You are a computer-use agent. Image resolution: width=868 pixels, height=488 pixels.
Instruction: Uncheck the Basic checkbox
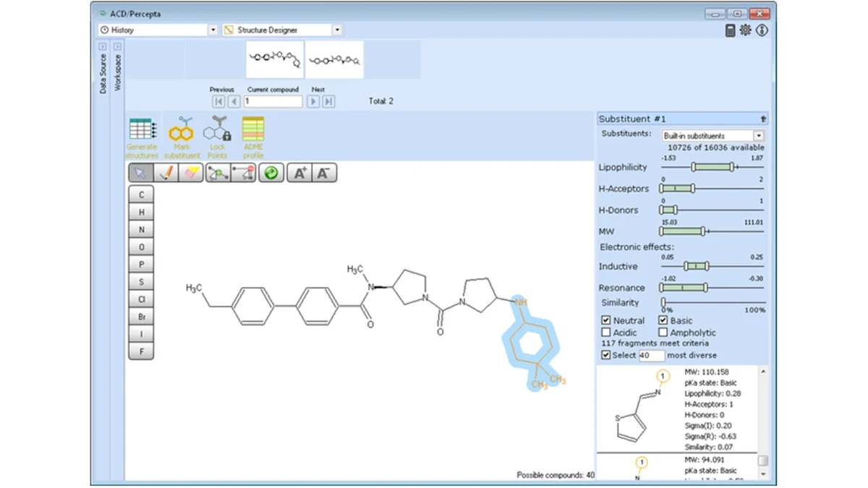click(663, 320)
